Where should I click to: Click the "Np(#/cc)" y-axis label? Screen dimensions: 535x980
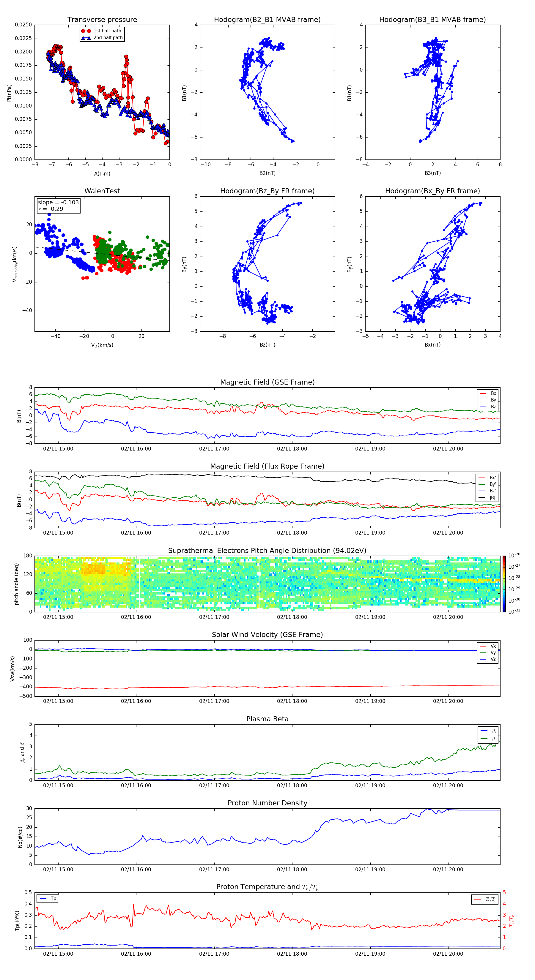click(x=20, y=837)
